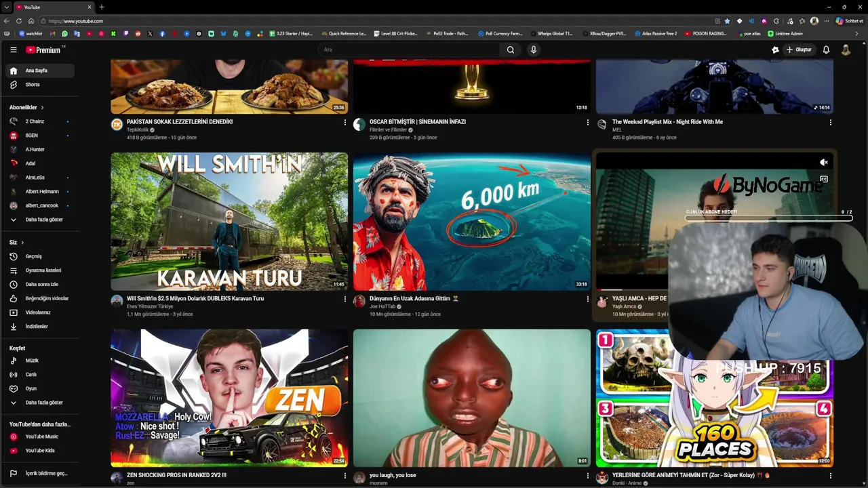Open Sohbet et Copilot button
868x488 pixels.
coord(849,21)
